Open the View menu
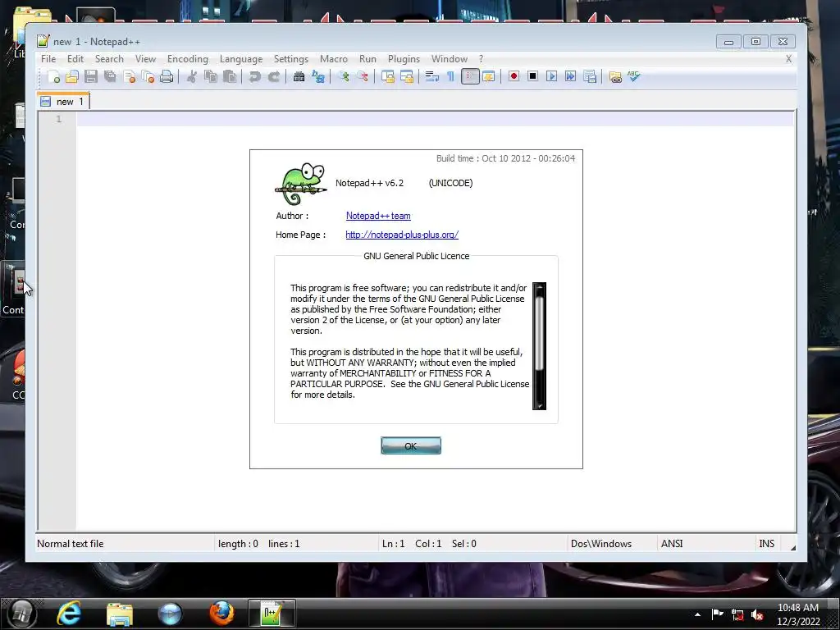 [x=145, y=59]
